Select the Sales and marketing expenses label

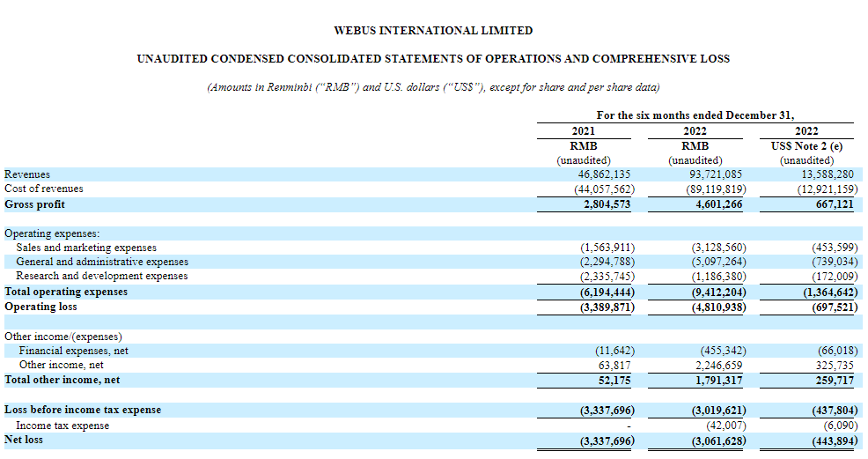pyautogui.click(x=86, y=248)
